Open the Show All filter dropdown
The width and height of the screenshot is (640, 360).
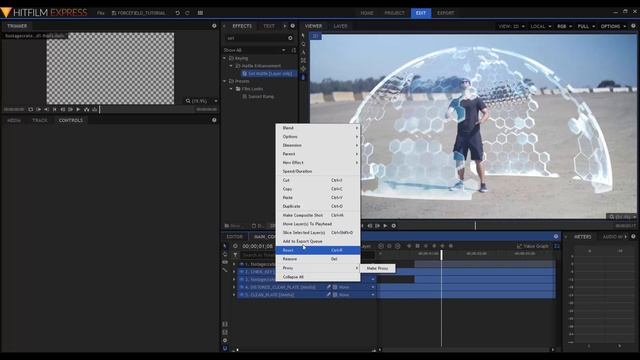255,50
